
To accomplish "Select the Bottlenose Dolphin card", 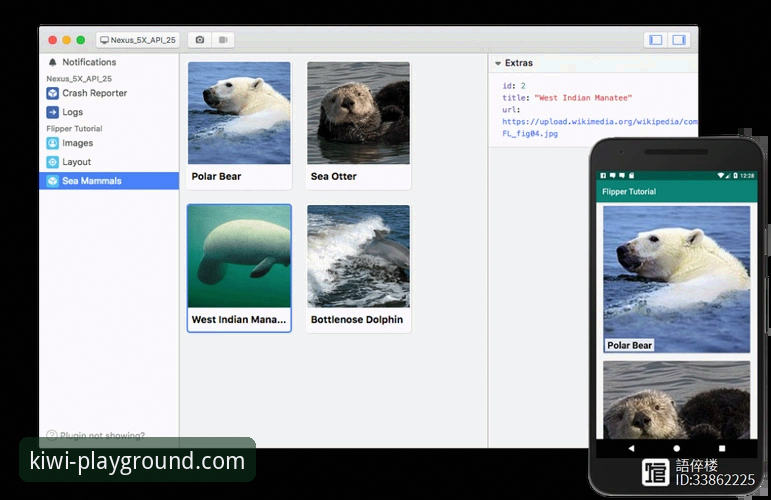I will 358,268.
